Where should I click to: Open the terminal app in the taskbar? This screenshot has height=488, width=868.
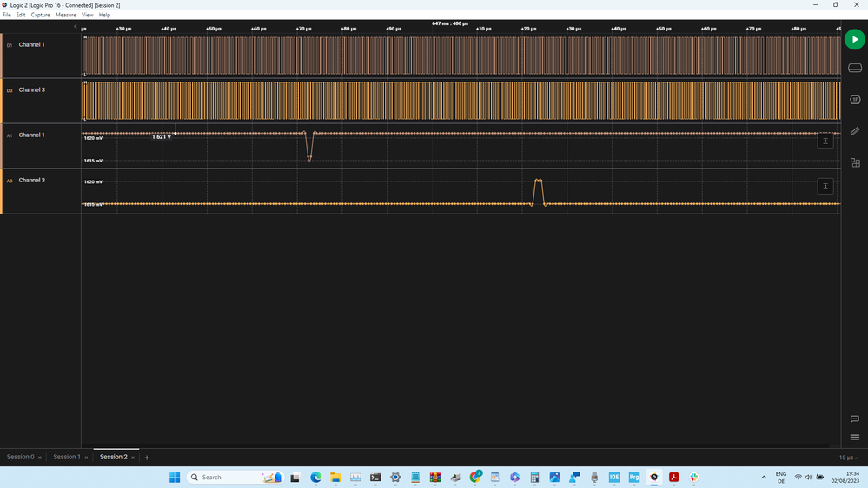(x=375, y=477)
